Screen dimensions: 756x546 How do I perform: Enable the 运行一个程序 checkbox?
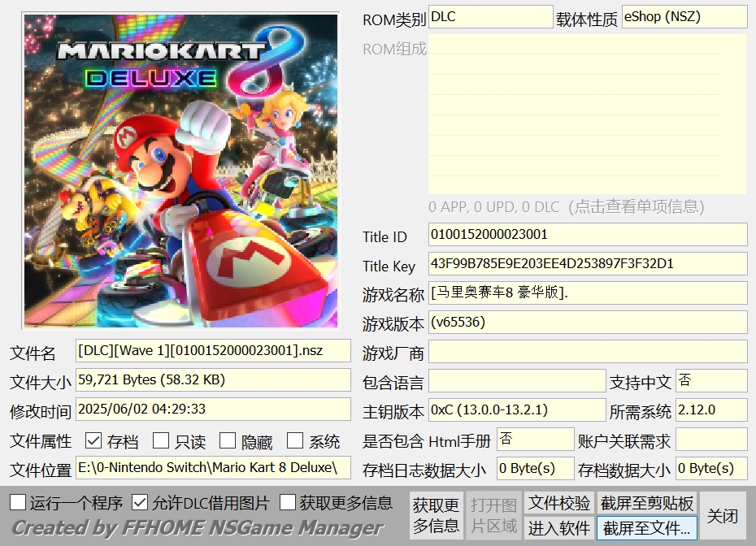[18, 502]
